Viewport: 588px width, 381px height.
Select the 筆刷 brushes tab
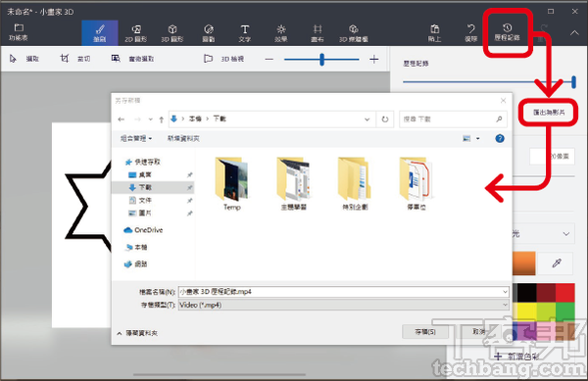(100, 33)
